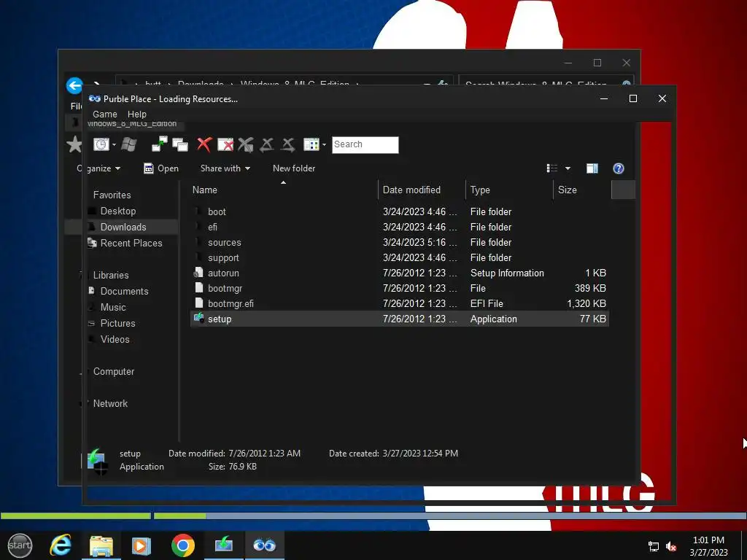Select Computer in the navigation pane
This screenshot has height=560, width=747.
tap(114, 371)
